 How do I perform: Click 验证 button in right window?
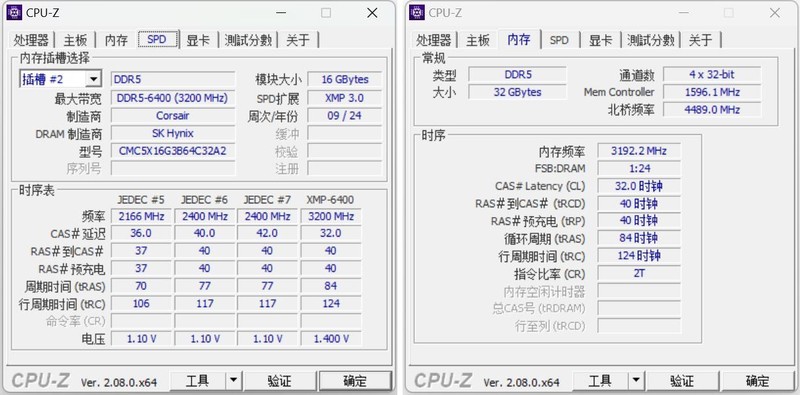tap(683, 381)
